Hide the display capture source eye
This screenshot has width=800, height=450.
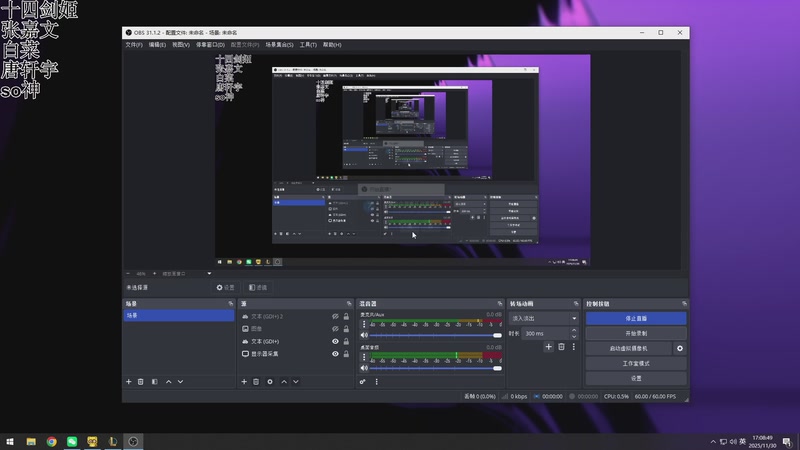pos(335,354)
